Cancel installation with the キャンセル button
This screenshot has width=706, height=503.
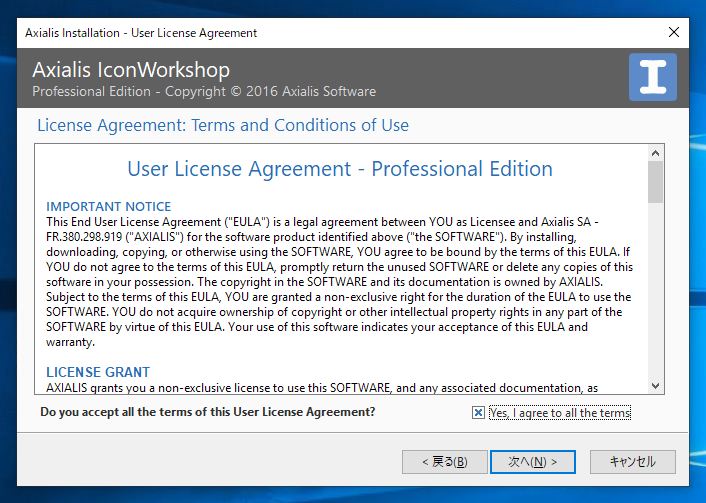(x=633, y=462)
